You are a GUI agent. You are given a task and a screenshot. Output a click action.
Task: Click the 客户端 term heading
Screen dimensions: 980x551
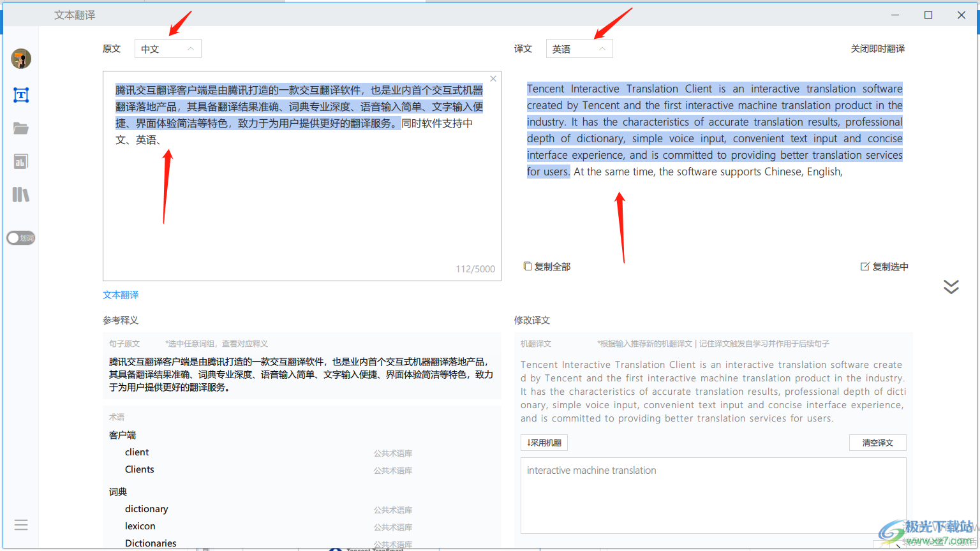122,435
